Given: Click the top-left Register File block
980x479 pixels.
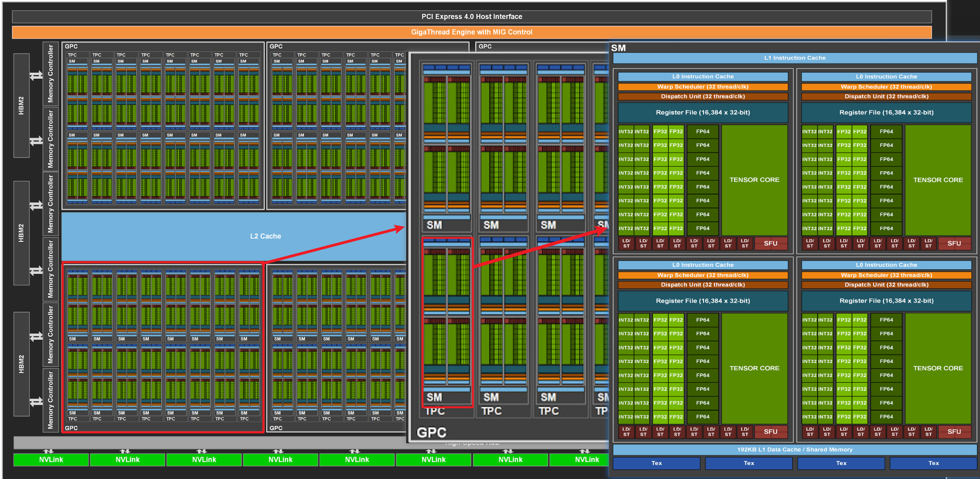Looking at the screenshot, I should point(703,112).
